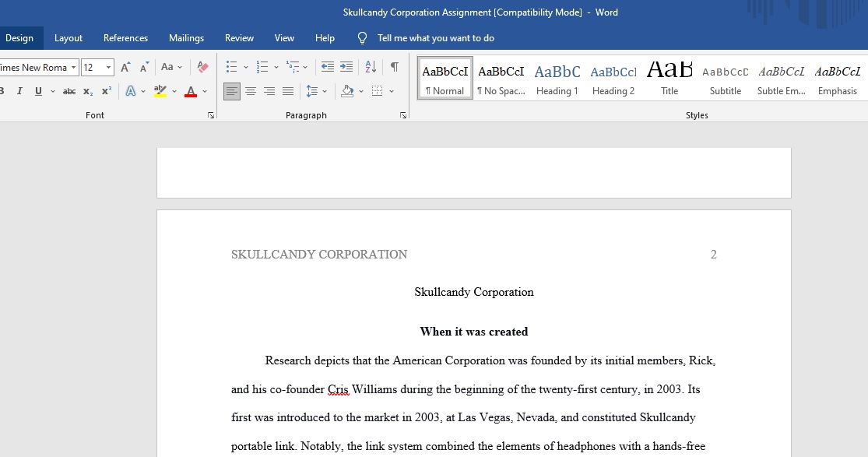Expand the multilevel list options arrow
This screenshot has width=868, height=457.
point(305,67)
